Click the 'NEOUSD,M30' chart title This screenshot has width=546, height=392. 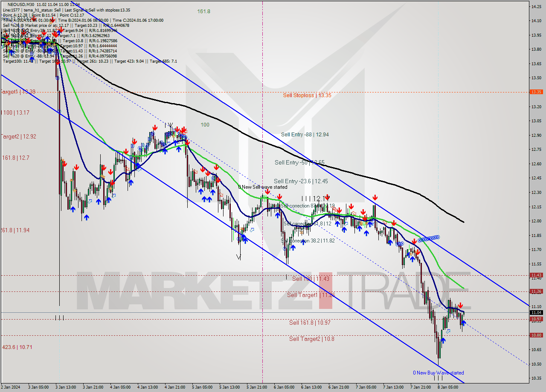point(20,5)
